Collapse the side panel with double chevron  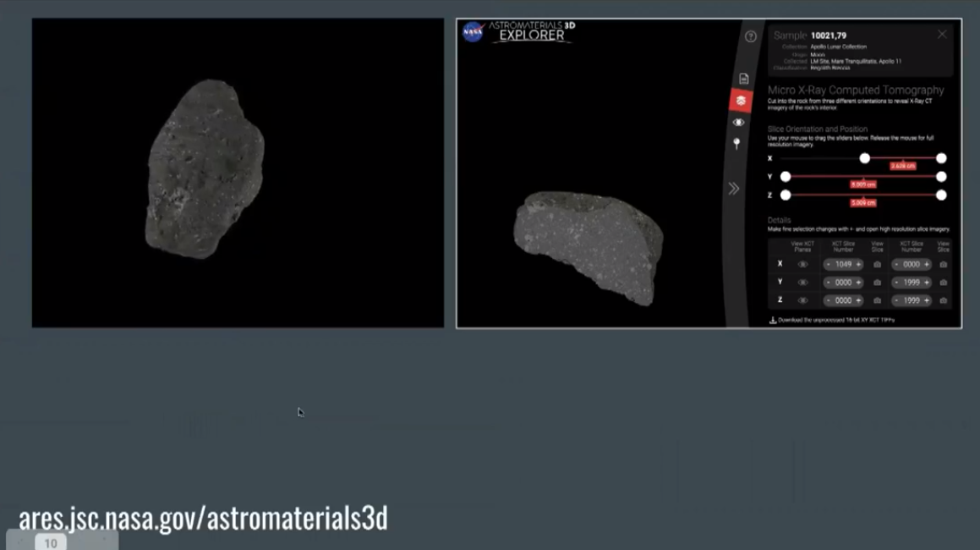pos(734,189)
